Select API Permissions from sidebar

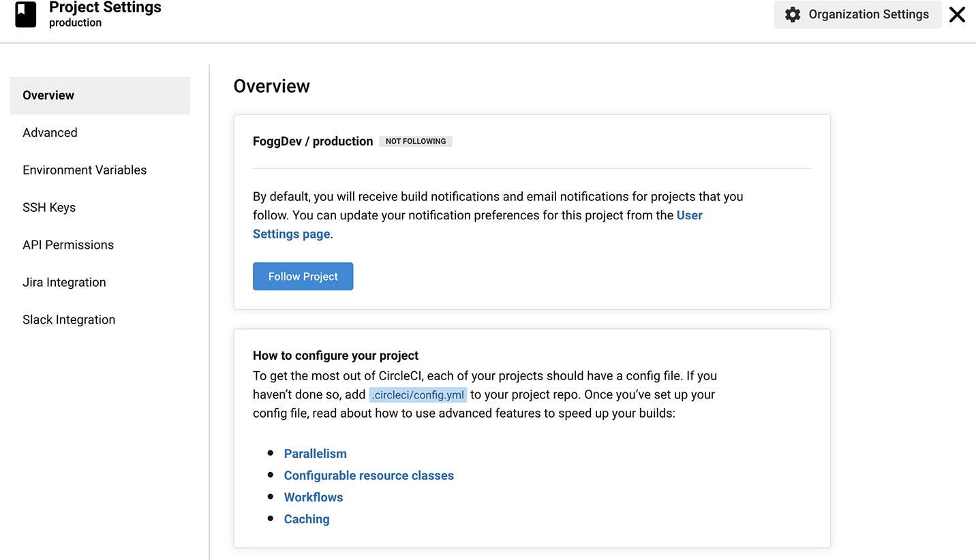pyautogui.click(x=68, y=245)
